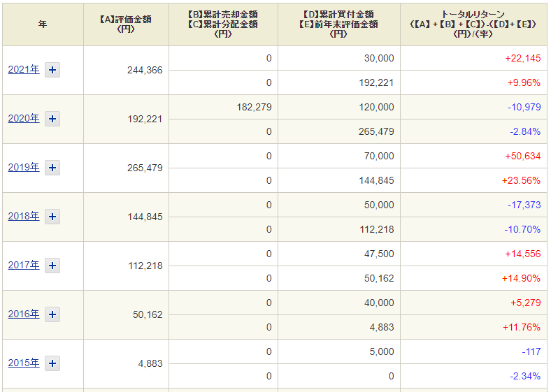Open the 2019年 link
The image size is (551, 392).
(x=24, y=167)
